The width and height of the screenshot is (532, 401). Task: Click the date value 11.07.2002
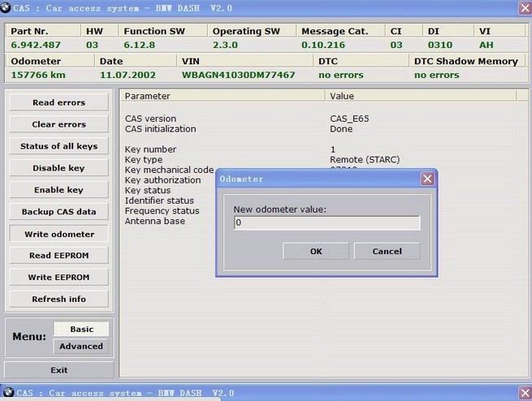(x=128, y=75)
